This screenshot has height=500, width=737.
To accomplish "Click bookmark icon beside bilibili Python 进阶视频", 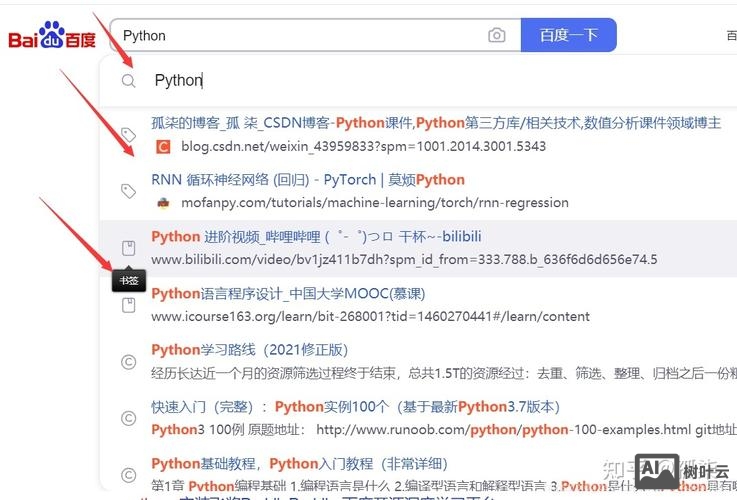I will (x=128, y=248).
